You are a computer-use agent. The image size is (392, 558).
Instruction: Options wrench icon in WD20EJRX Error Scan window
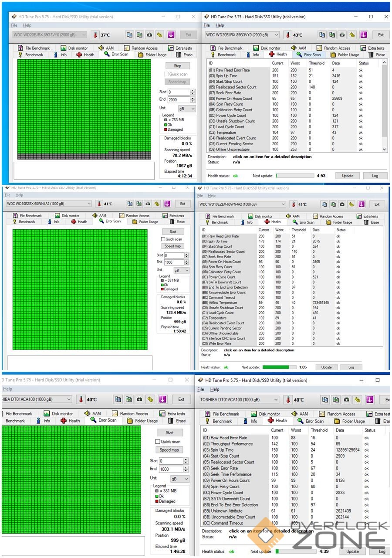tap(160, 35)
